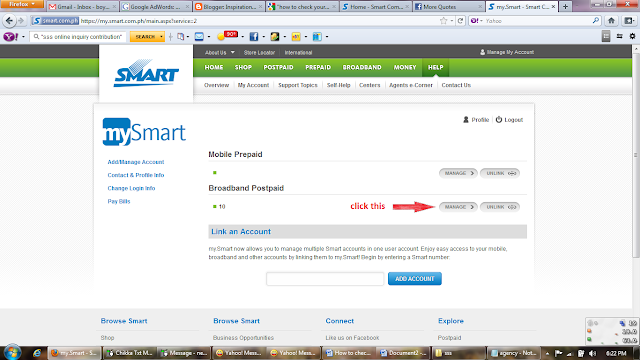Open Chikka Txt Messenger taskbar item
Viewport: 640px width, 360px height.
point(129,353)
